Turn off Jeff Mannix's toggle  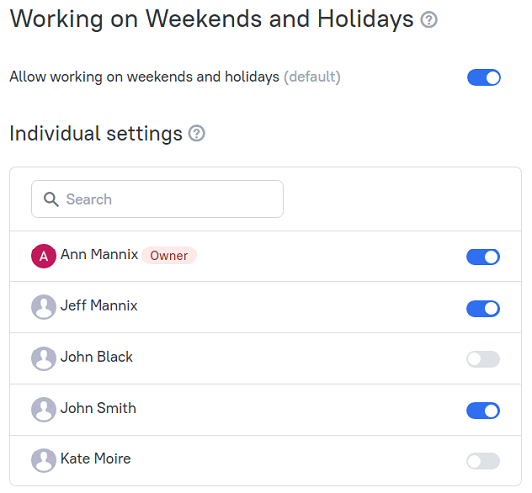click(483, 308)
